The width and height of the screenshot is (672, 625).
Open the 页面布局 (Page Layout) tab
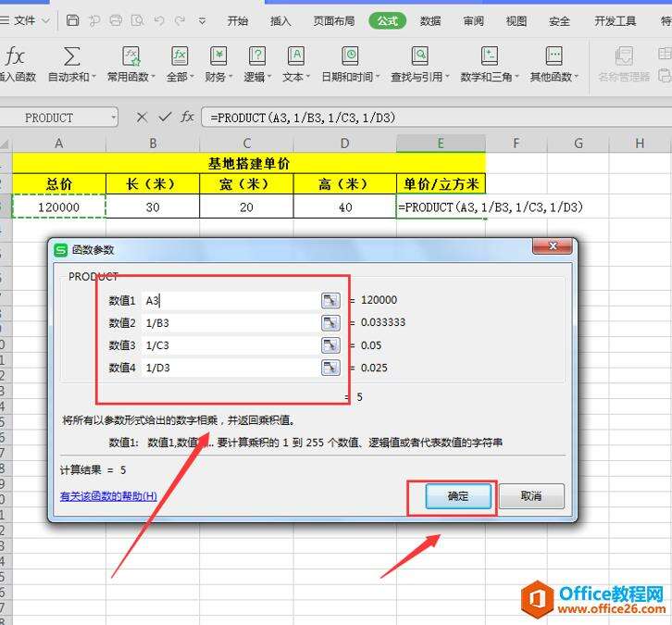point(334,20)
